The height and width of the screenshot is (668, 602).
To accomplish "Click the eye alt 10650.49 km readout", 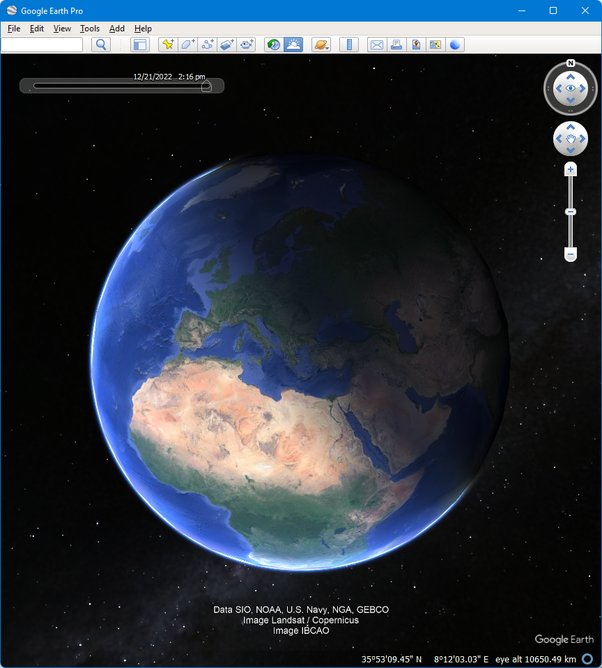I will (536, 659).
